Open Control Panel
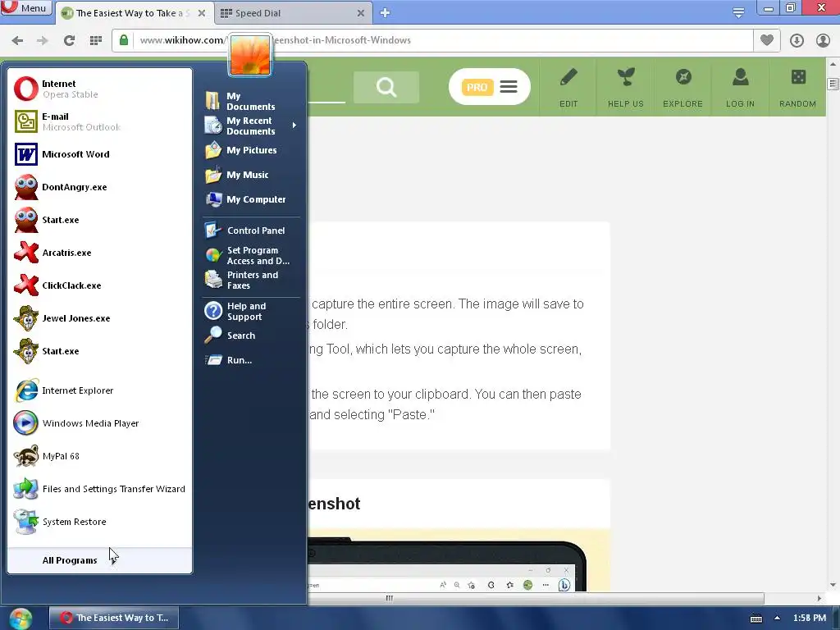Viewport: 840px width, 630px height. coord(251,231)
